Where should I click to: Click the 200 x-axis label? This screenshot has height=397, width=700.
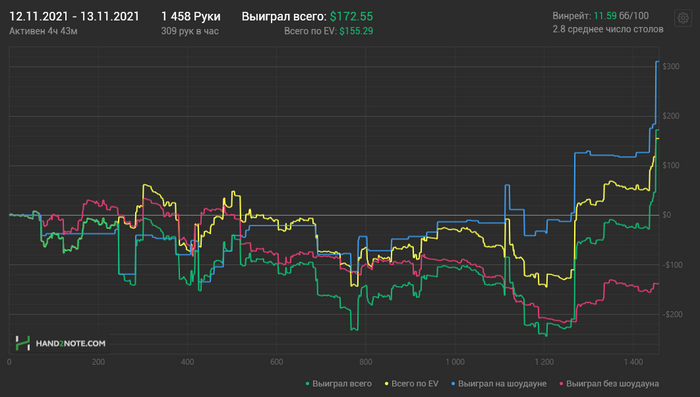pos(98,362)
